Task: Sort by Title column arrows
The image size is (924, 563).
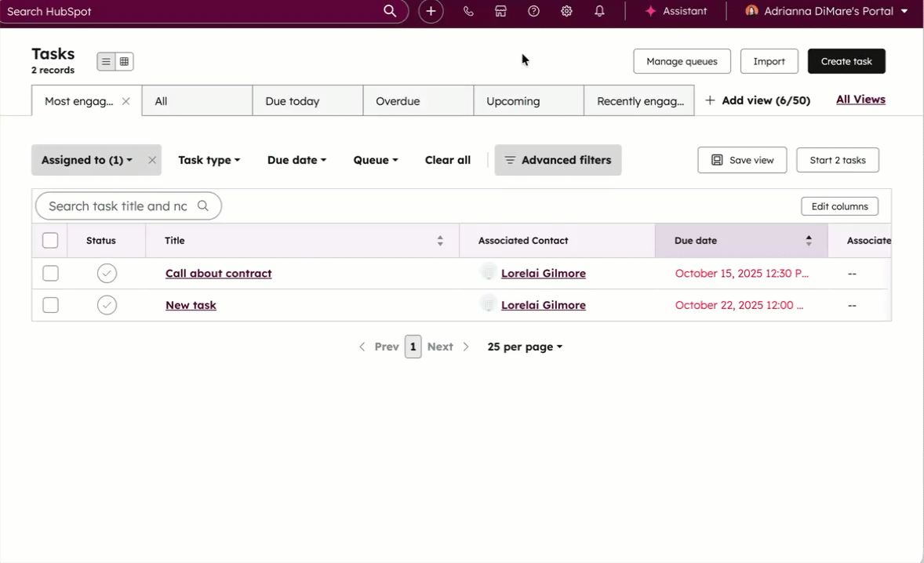Action: click(439, 240)
